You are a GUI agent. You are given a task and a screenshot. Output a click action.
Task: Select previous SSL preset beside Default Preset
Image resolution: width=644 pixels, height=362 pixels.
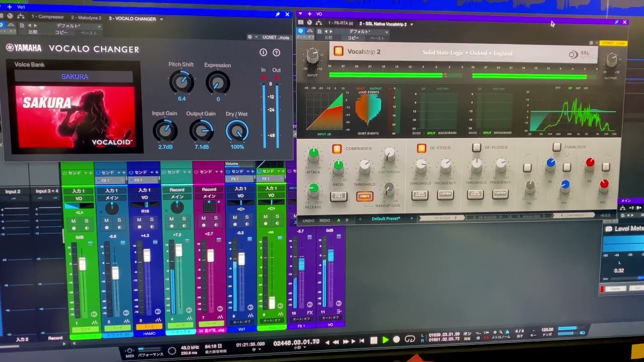point(360,219)
